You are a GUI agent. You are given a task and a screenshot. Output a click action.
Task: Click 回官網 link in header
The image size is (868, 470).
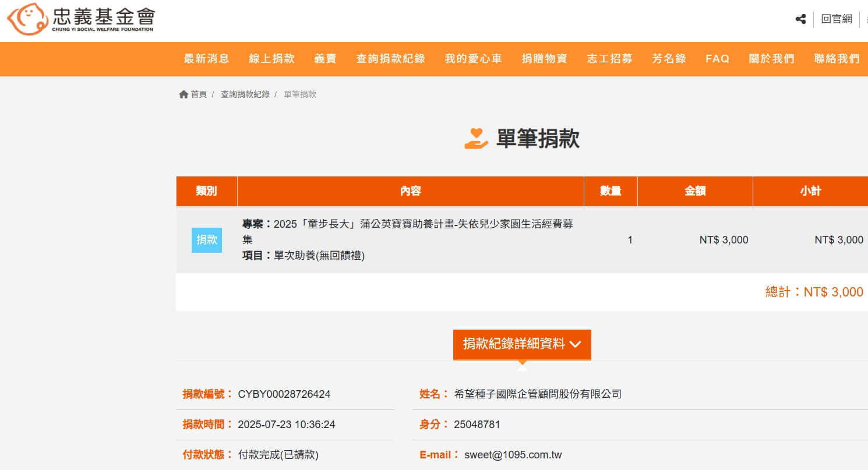tap(837, 19)
